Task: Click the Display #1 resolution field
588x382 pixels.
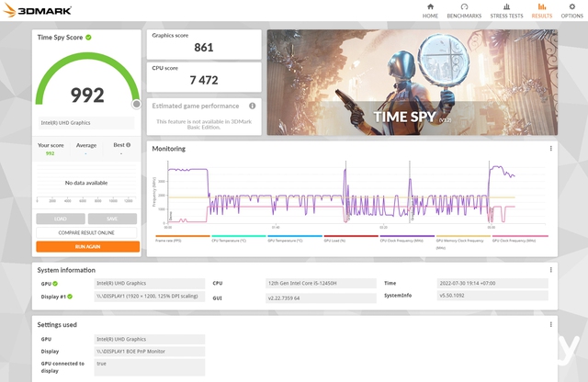Action: [x=149, y=296]
